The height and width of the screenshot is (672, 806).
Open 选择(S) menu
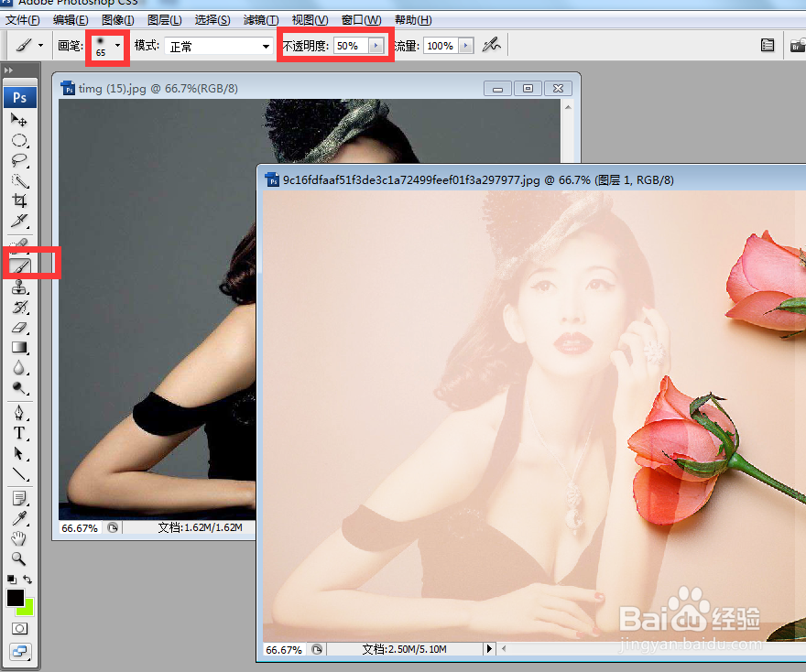tap(212, 20)
